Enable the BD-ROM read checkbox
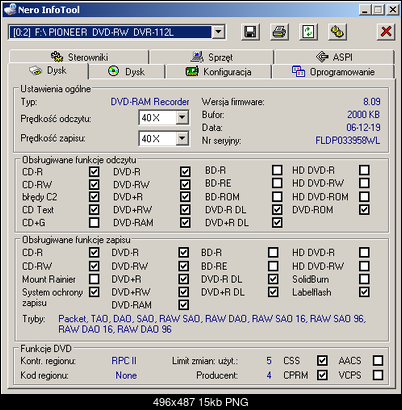The image size is (402, 410). [277, 197]
